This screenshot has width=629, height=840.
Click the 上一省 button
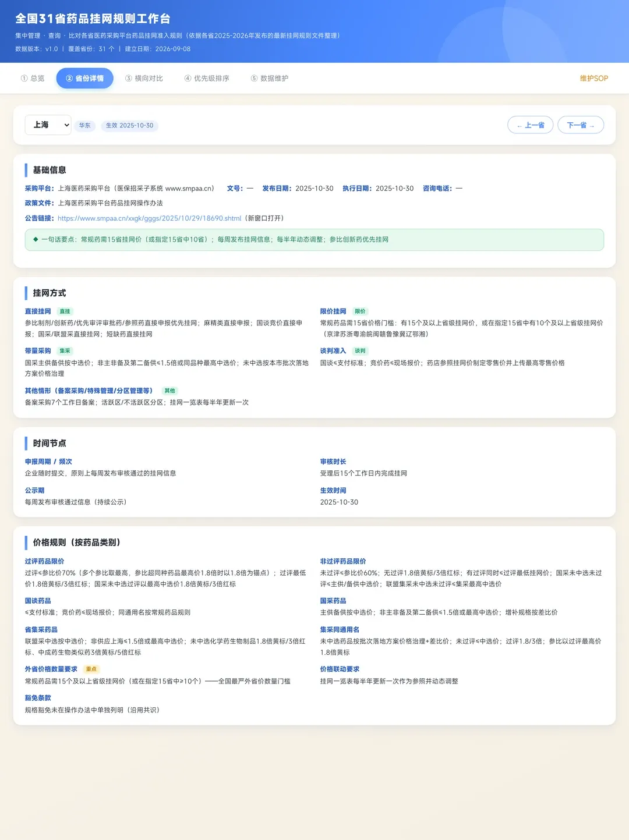(x=531, y=125)
